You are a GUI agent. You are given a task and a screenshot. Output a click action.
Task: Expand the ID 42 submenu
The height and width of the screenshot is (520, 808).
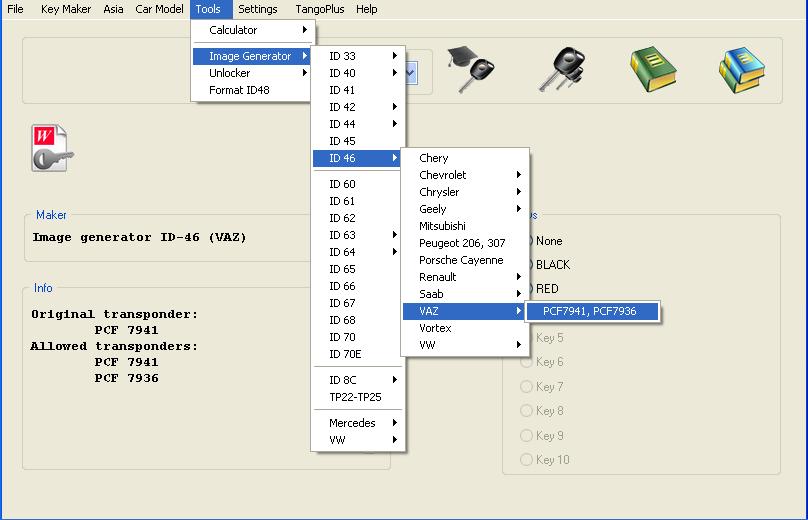[357, 107]
